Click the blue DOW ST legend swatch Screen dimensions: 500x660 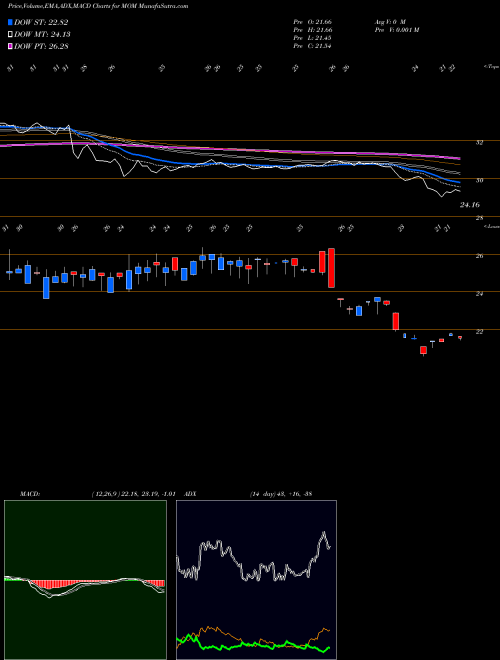click(x=10, y=22)
